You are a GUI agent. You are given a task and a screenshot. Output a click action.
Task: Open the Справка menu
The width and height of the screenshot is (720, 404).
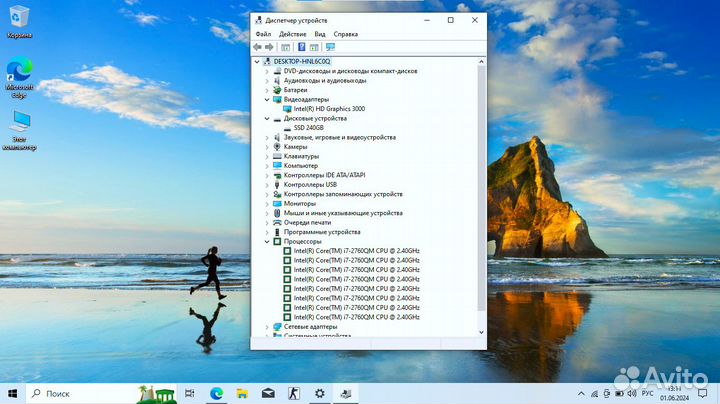346,34
